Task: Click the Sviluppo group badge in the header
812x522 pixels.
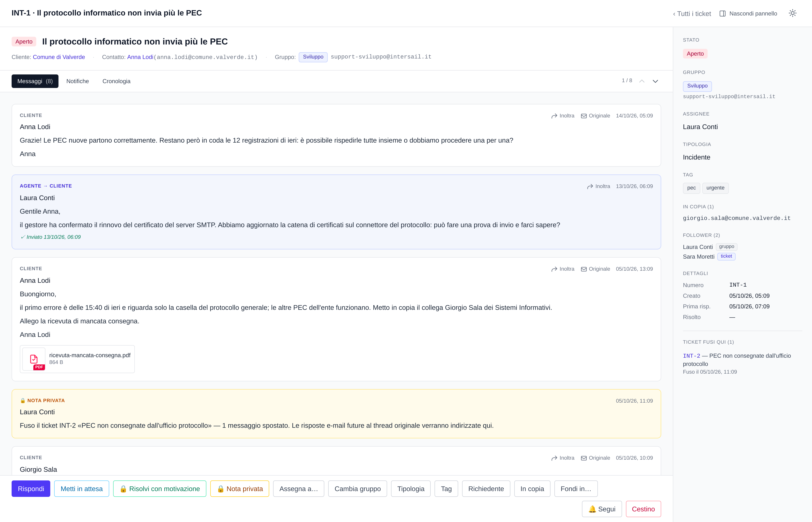Action: pyautogui.click(x=313, y=57)
